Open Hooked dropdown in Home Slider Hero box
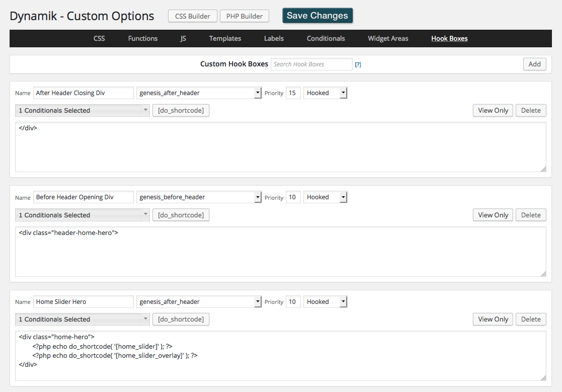 (325, 302)
